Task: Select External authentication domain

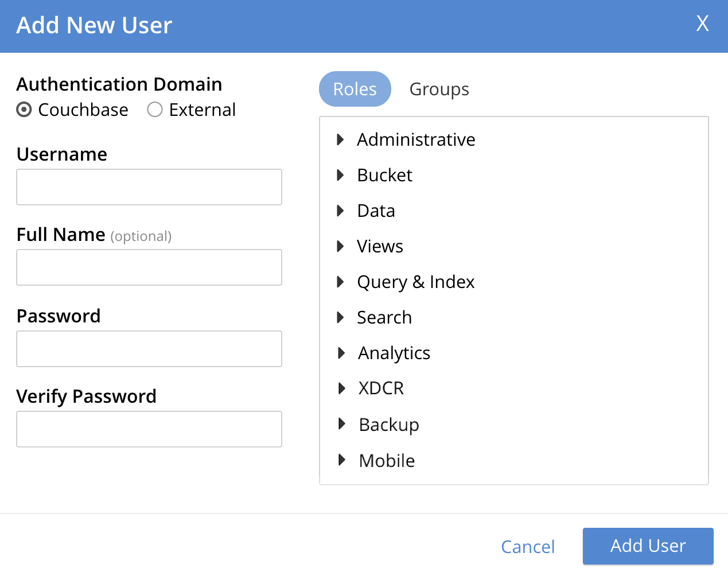Action: click(155, 110)
